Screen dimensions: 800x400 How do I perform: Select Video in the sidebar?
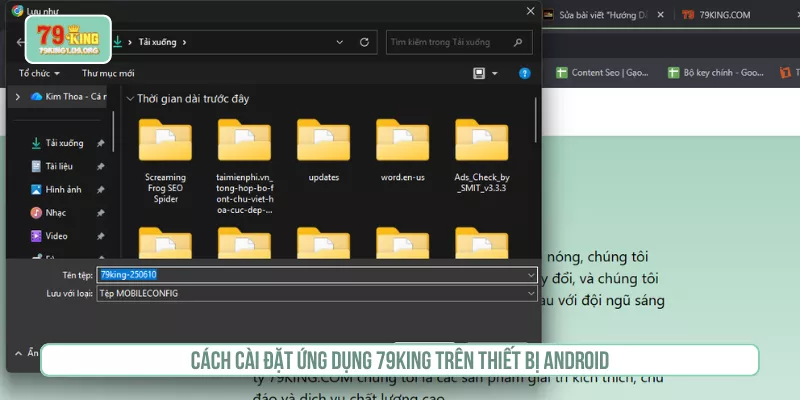56,236
